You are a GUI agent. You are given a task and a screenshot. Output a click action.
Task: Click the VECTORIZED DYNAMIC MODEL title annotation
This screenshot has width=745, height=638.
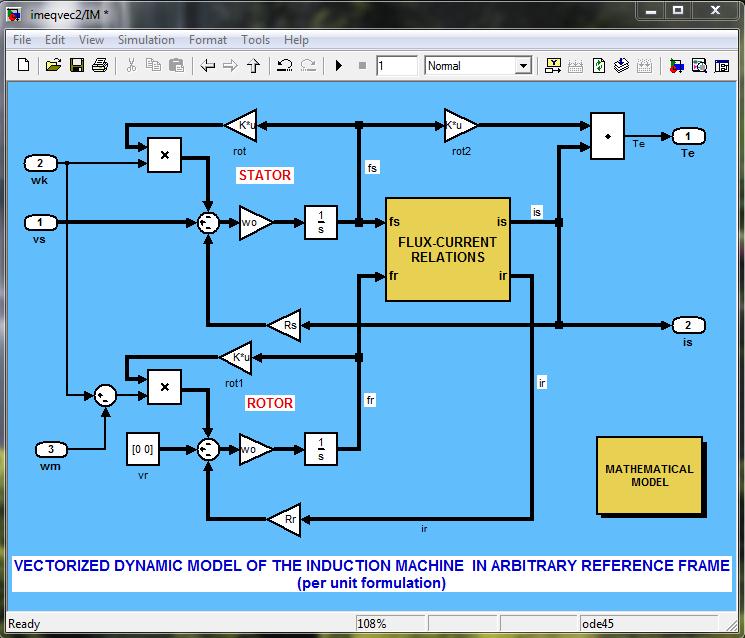point(372,574)
